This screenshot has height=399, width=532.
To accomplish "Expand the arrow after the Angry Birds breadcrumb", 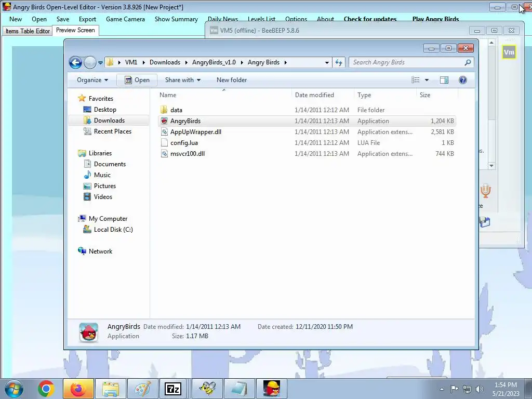I will 286,62.
